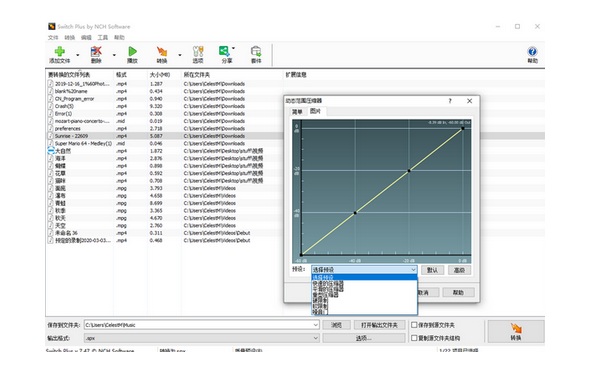Click the green Share (分享) toolbar icon

pyautogui.click(x=224, y=51)
